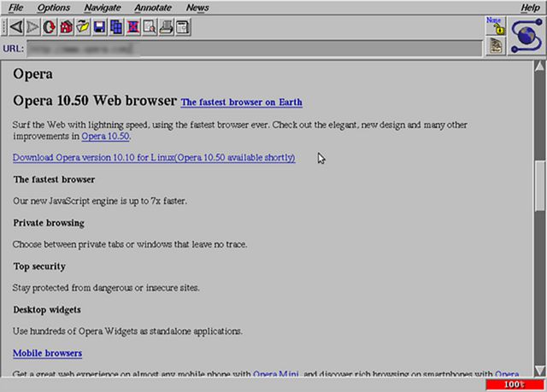547x392 pixels.
Task: Click the 'URL:' label
Action: tap(14, 49)
